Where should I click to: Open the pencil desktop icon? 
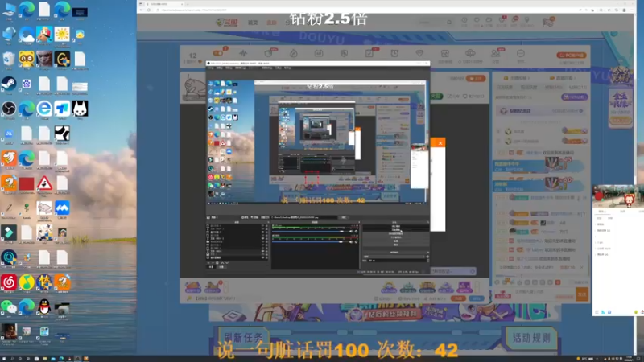point(9,208)
